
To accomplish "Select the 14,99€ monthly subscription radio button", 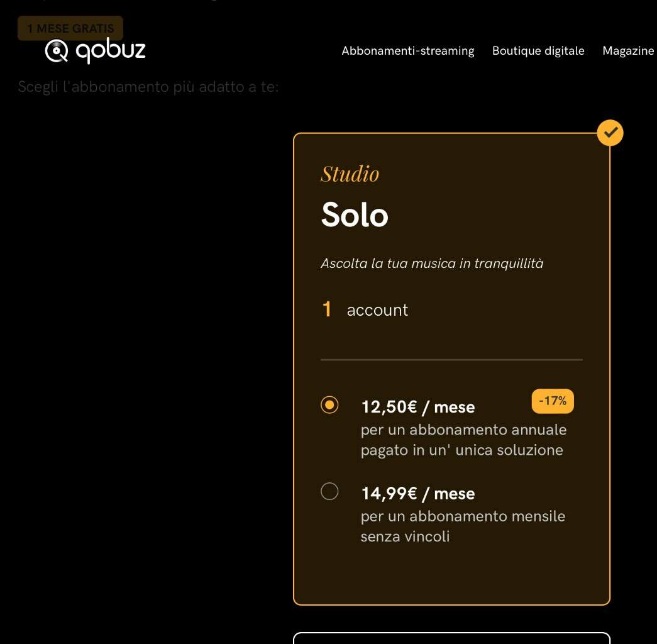I will 329,491.
